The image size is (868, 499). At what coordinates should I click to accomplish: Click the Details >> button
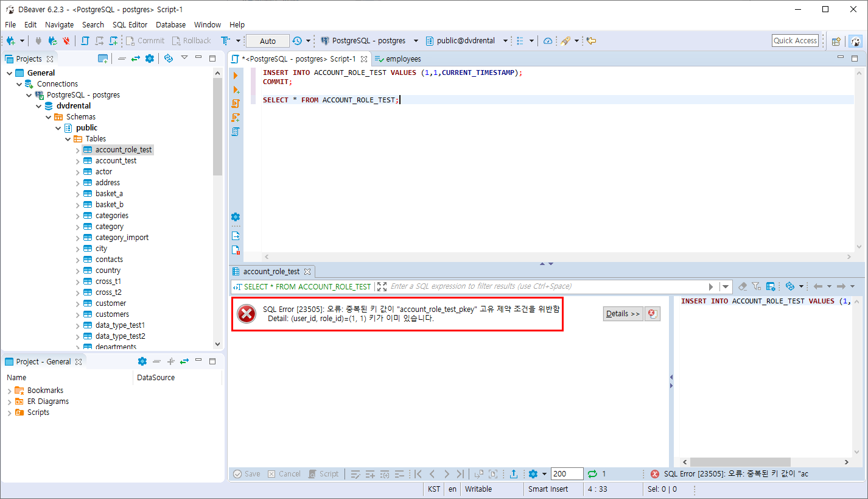[x=623, y=314]
